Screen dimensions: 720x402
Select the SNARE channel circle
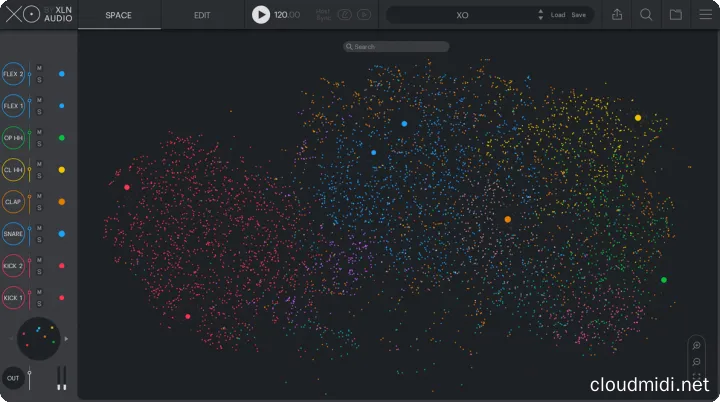(14, 234)
